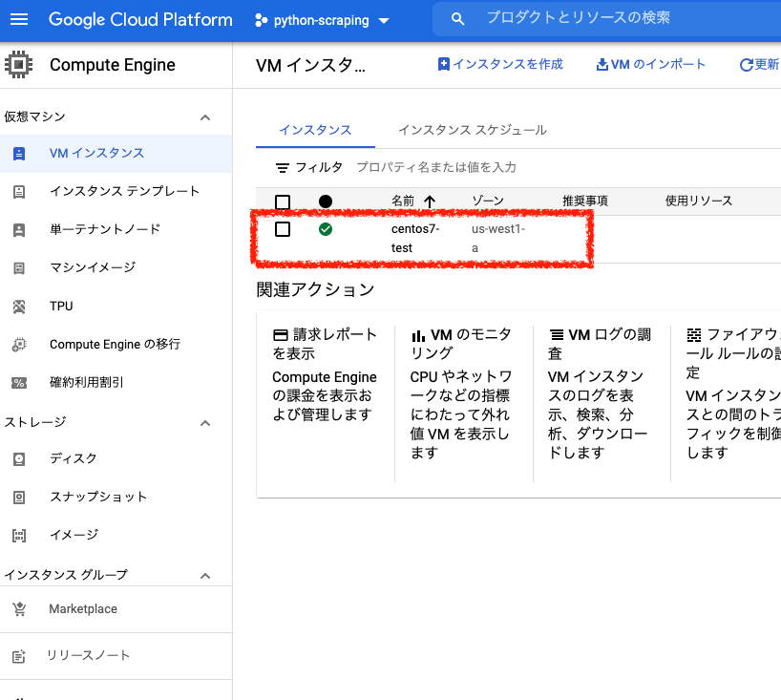Click the イメージ icon

point(19,536)
